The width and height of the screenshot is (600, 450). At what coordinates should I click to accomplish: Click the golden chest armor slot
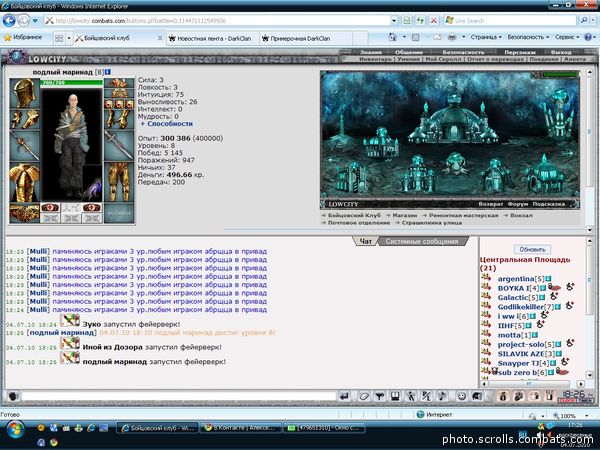24,183
